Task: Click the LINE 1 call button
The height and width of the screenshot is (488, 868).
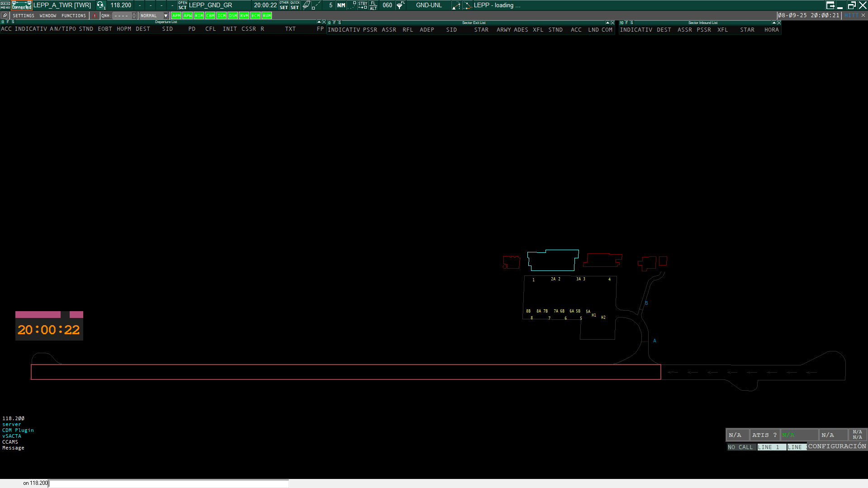Action: [771, 447]
